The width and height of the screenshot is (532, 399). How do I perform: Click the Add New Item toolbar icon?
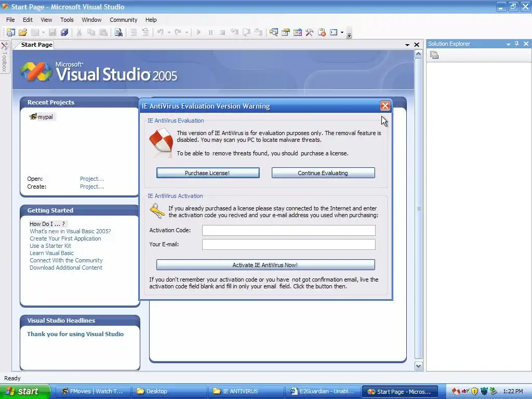click(35, 32)
